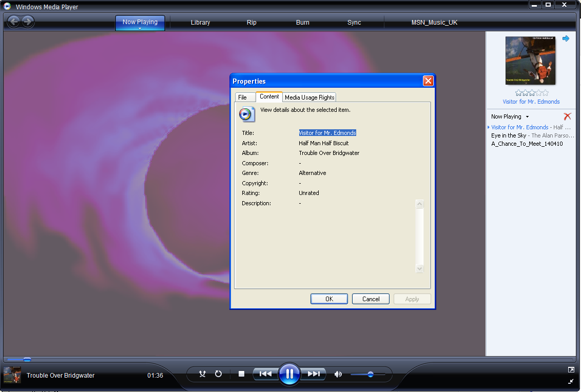Click the seek bar position handle
The image size is (581, 392).
click(27, 359)
